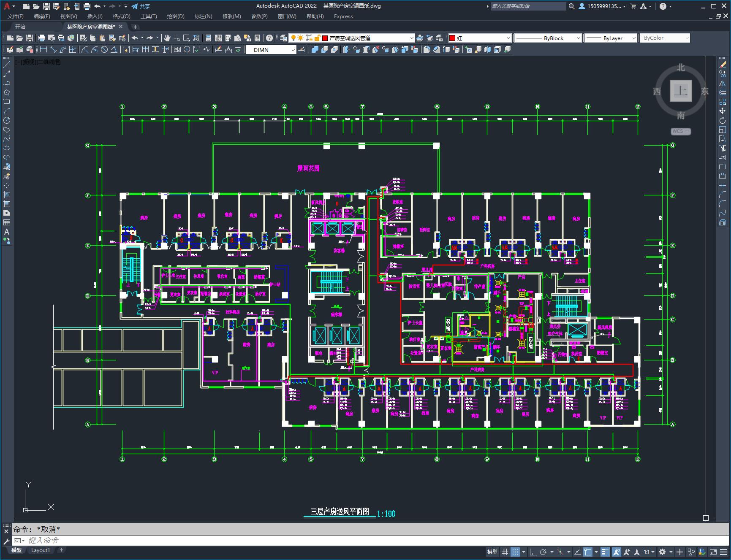
Task: Toggle ortho mode in status bar
Action: tap(533, 552)
